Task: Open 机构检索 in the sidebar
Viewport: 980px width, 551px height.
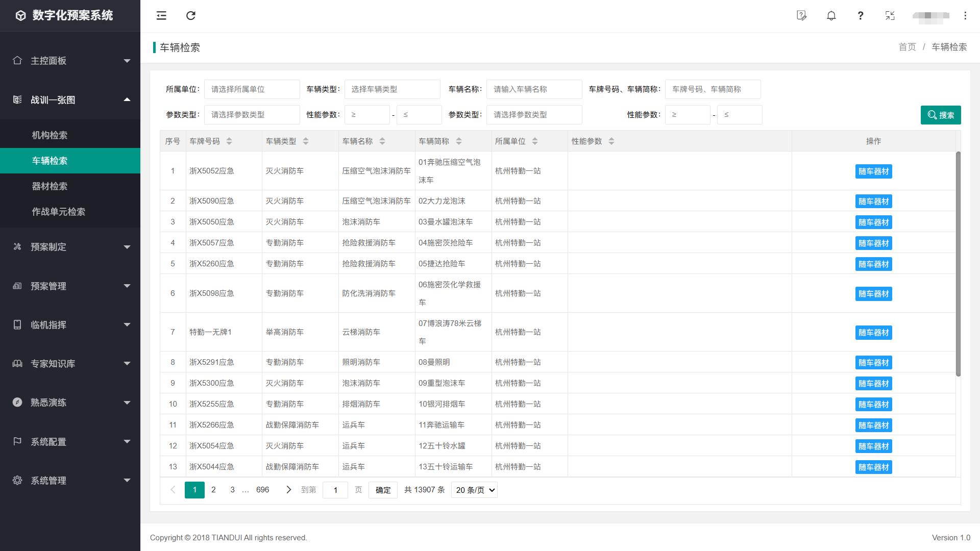Action: point(50,135)
